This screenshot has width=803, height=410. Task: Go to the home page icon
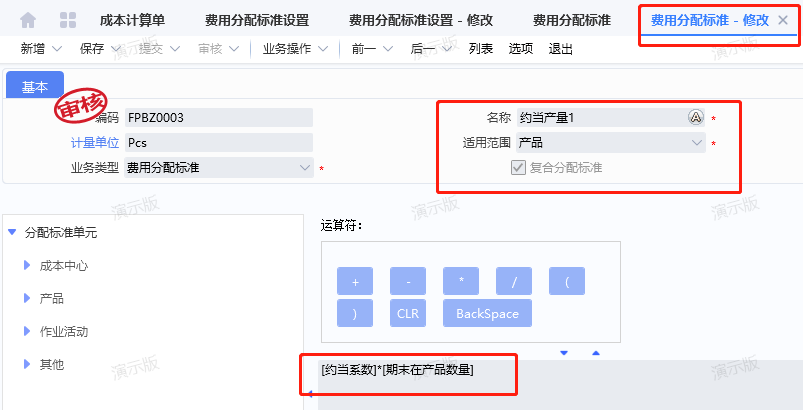click(28, 20)
